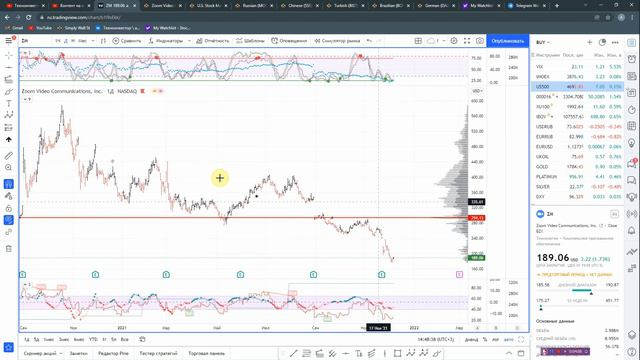Undo the last chart action

[369, 41]
